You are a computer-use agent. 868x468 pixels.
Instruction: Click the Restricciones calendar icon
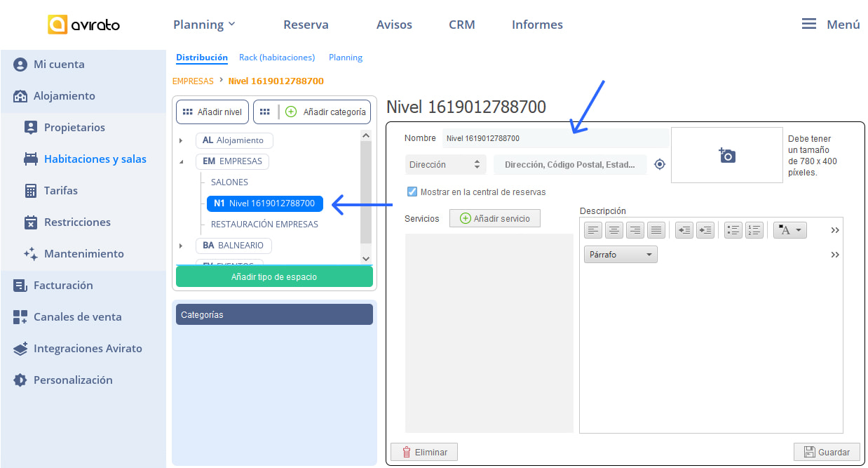coord(30,222)
